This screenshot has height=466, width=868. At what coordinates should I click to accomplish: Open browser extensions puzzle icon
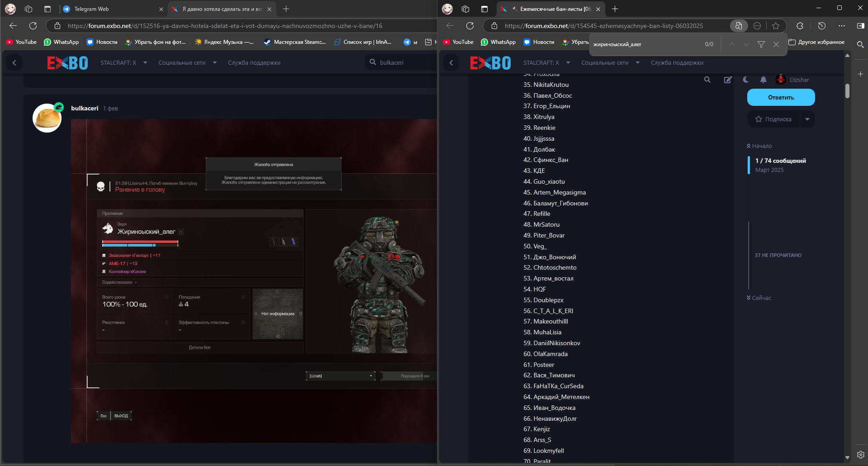[x=800, y=26]
